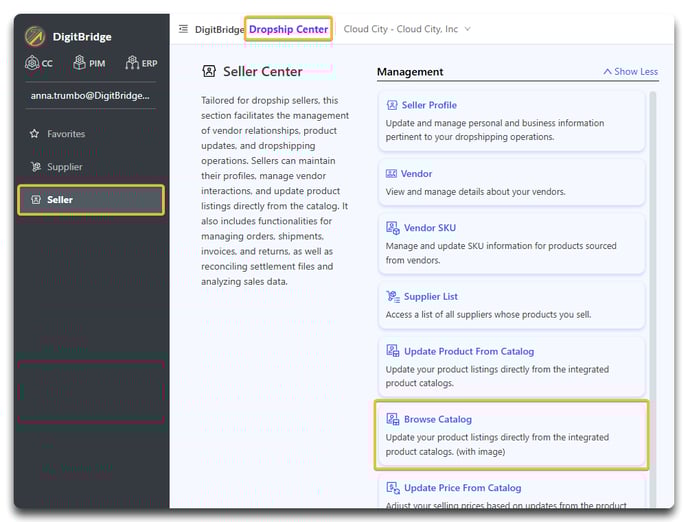The image size is (688, 522).
Task: Open the ERP module icon
Action: click(x=132, y=63)
